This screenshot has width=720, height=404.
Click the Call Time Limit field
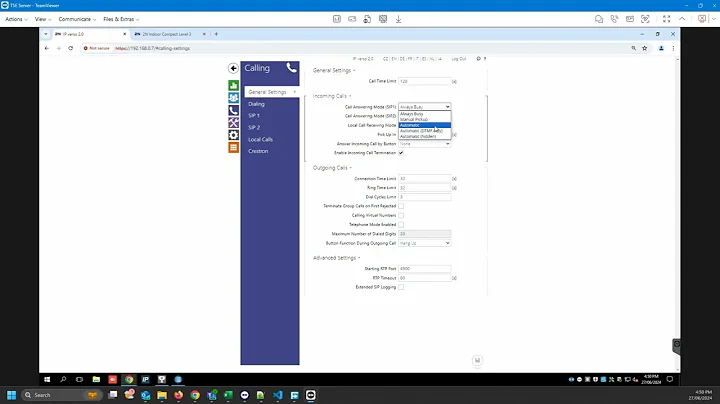(x=424, y=81)
